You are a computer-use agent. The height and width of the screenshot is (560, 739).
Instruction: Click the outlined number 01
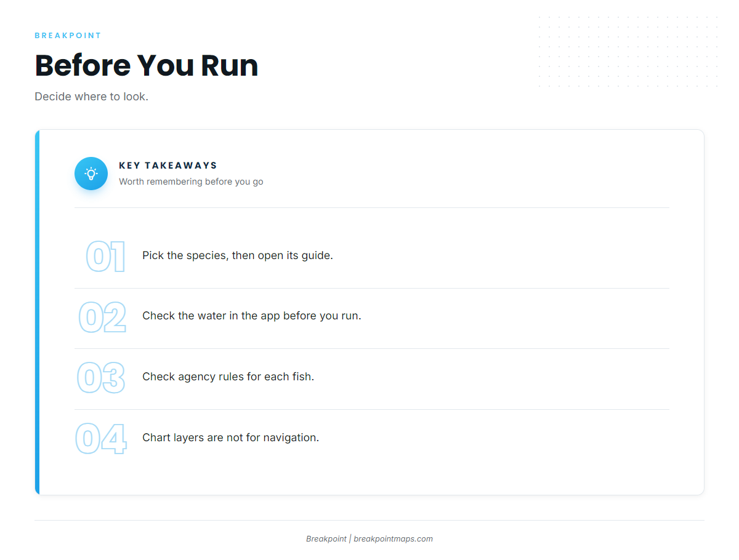105,257
